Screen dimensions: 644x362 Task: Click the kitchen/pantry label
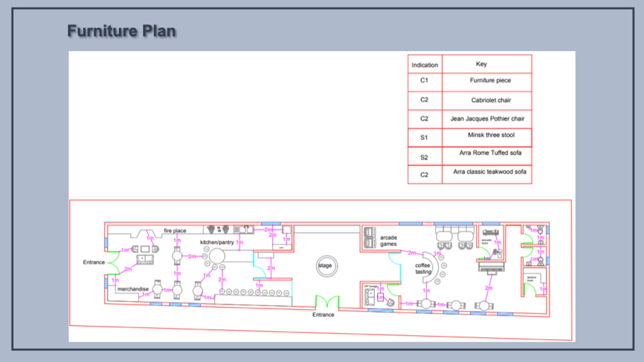(217, 242)
